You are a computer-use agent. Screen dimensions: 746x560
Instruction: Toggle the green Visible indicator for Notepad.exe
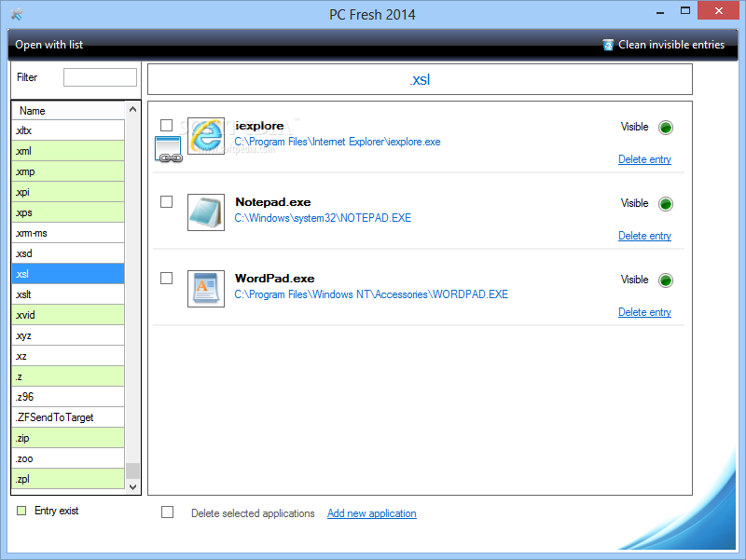[666, 204]
